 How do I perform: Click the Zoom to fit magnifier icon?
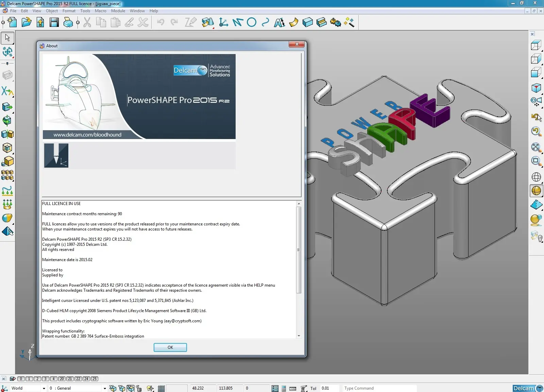click(536, 147)
